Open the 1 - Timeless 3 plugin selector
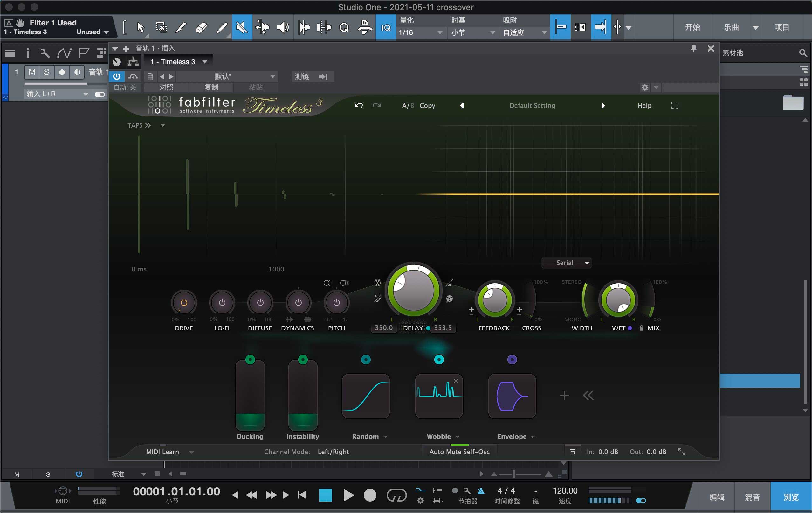Image resolution: width=812 pixels, height=513 pixels. pyautogui.click(x=178, y=62)
